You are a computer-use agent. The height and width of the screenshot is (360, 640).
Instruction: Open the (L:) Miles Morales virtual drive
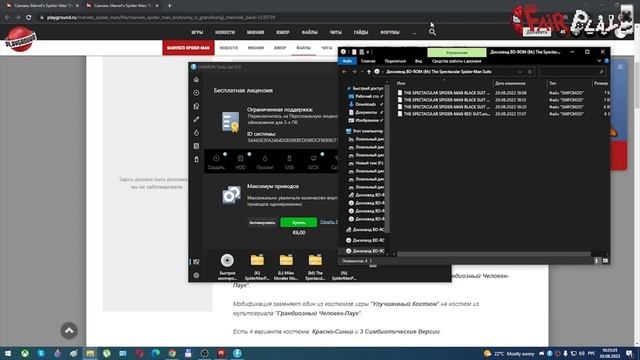[286, 267]
